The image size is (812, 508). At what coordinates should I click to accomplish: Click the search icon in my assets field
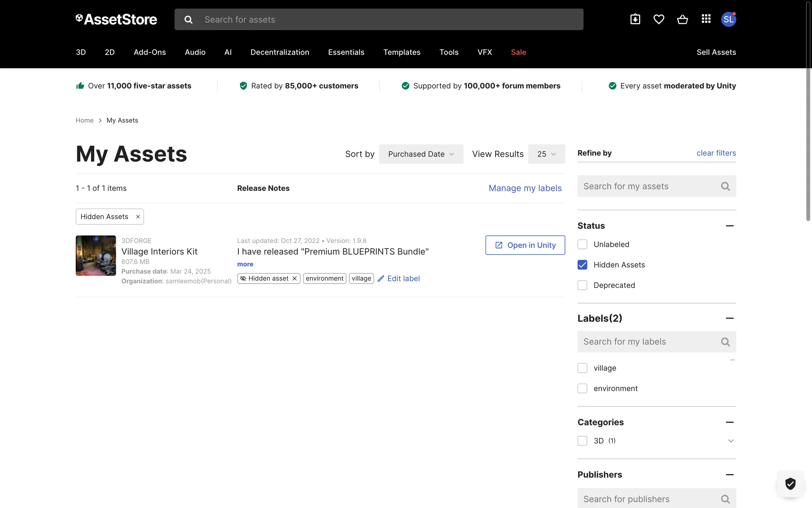(x=725, y=186)
